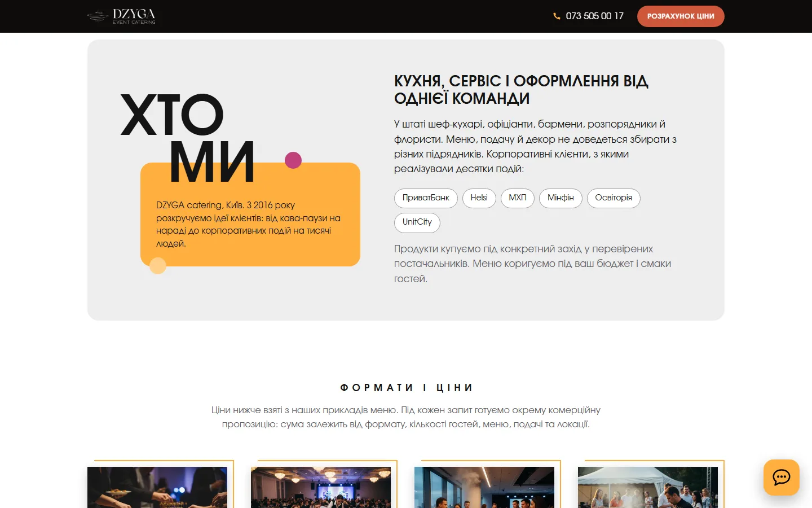Screen dimensions: 812x508
Task: Click heading КУХНЯ, СЕРВІС І ОФОРМЛЕННЯ ВІД ОДНІЄЇ КОМАНДИ
Action: (521, 90)
